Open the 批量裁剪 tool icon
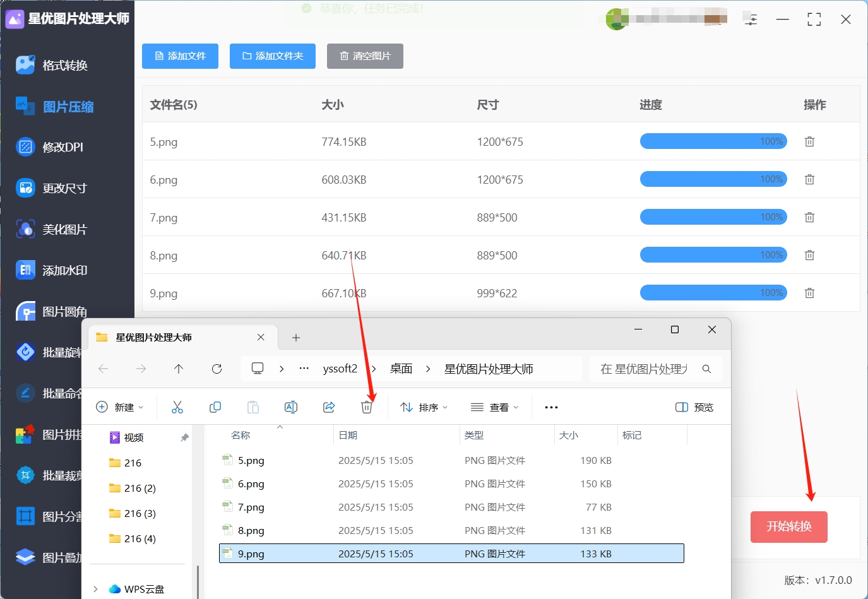The height and width of the screenshot is (599, 868). 25,475
